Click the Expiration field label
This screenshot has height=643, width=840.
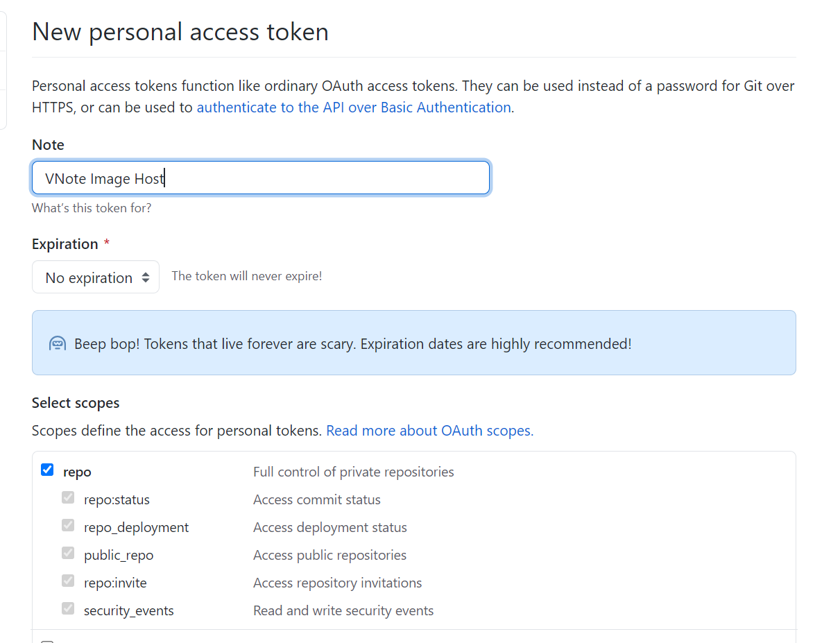tap(65, 244)
